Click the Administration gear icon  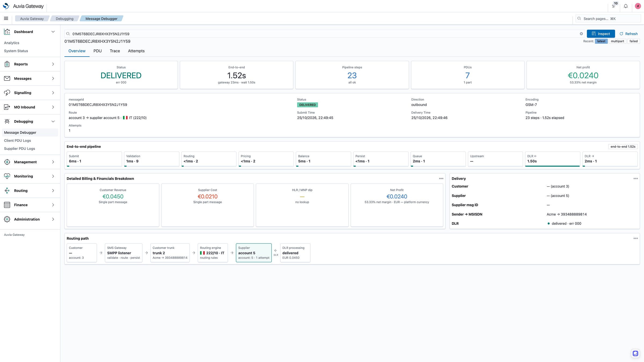pos(7,219)
